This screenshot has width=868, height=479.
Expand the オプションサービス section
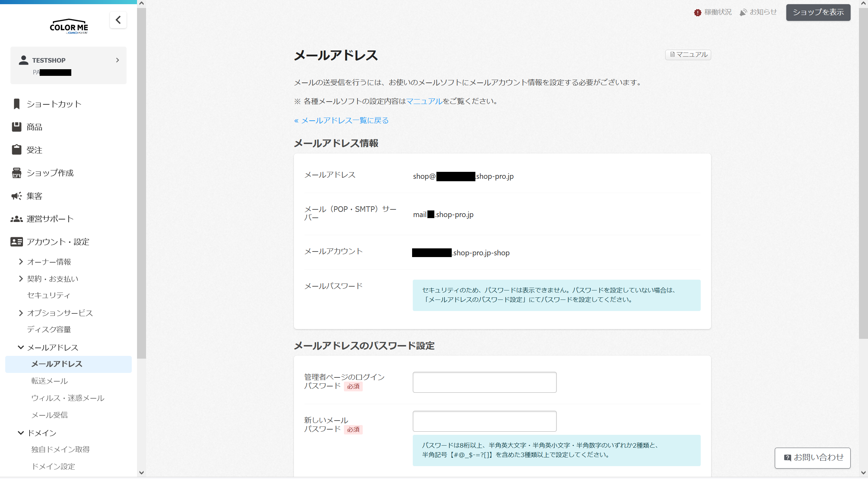pyautogui.click(x=59, y=313)
